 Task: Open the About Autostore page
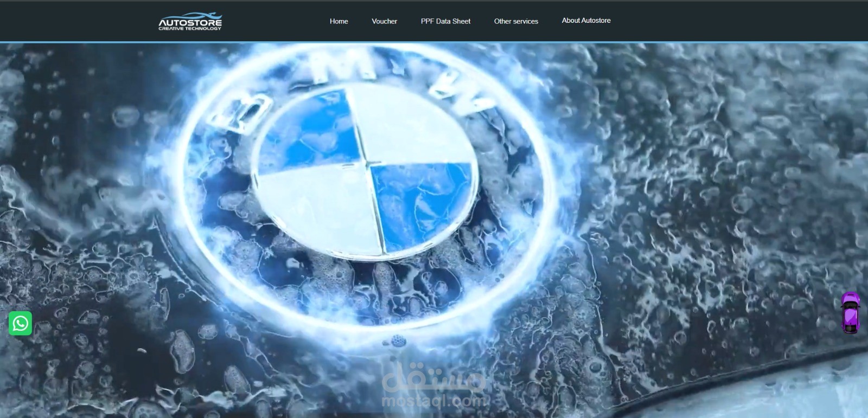[x=586, y=21]
